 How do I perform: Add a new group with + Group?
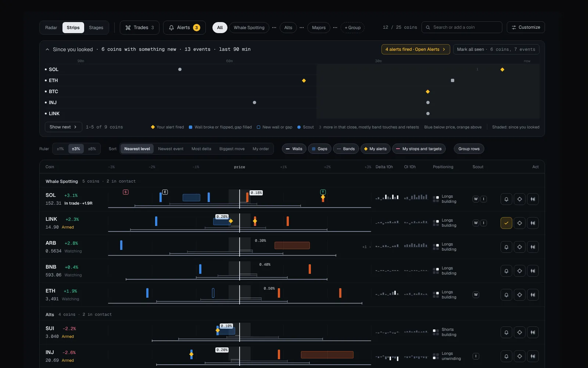pyautogui.click(x=353, y=28)
